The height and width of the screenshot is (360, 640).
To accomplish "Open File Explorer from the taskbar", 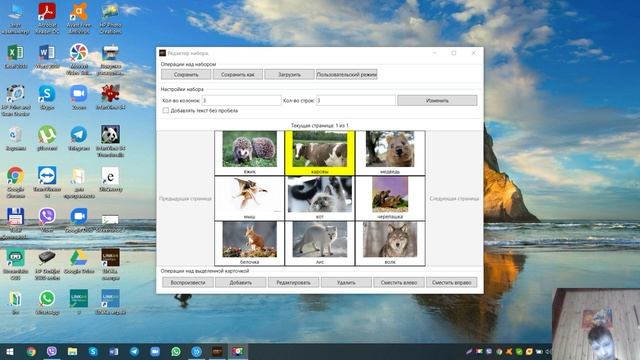I will pos(72,351).
